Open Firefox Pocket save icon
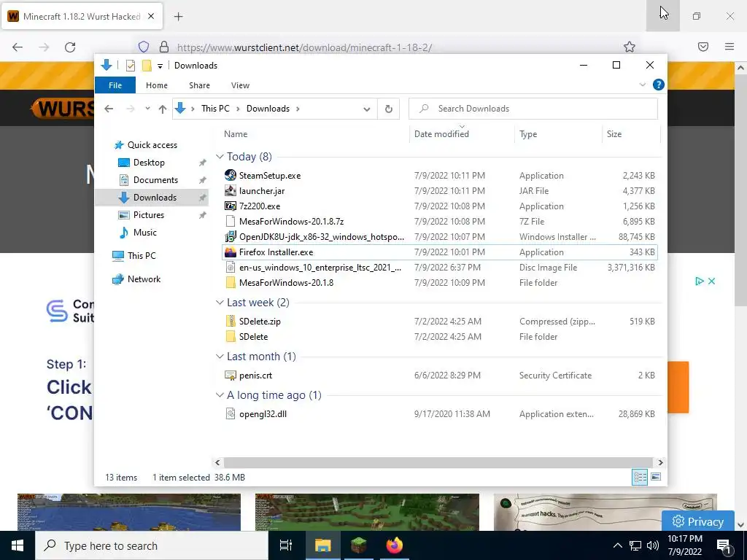The image size is (747, 560). tap(703, 47)
